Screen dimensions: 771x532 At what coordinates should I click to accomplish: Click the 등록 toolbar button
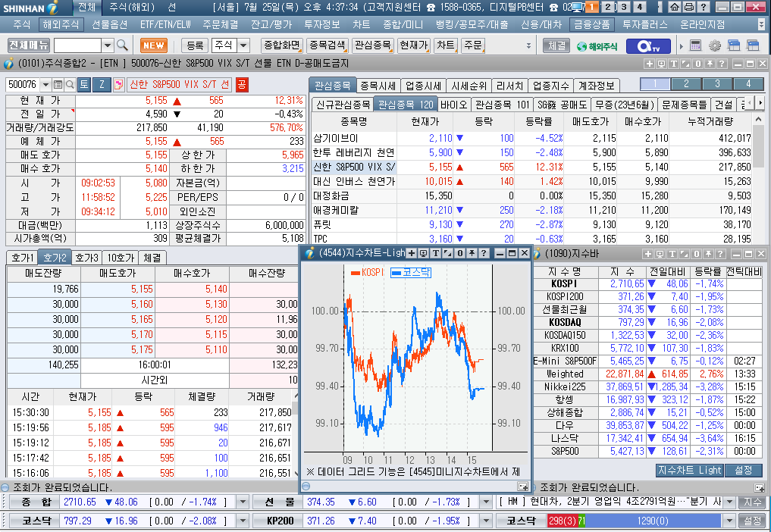pyautogui.click(x=195, y=45)
